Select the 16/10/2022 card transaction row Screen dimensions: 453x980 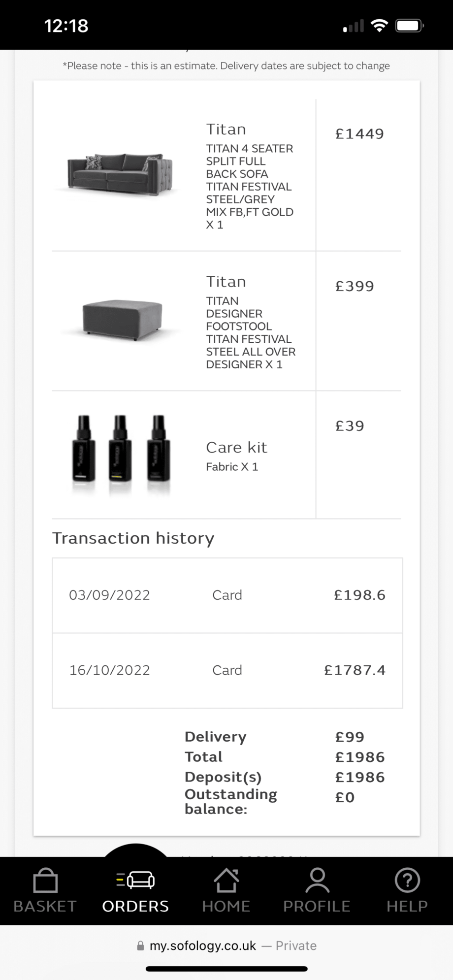[227, 671]
